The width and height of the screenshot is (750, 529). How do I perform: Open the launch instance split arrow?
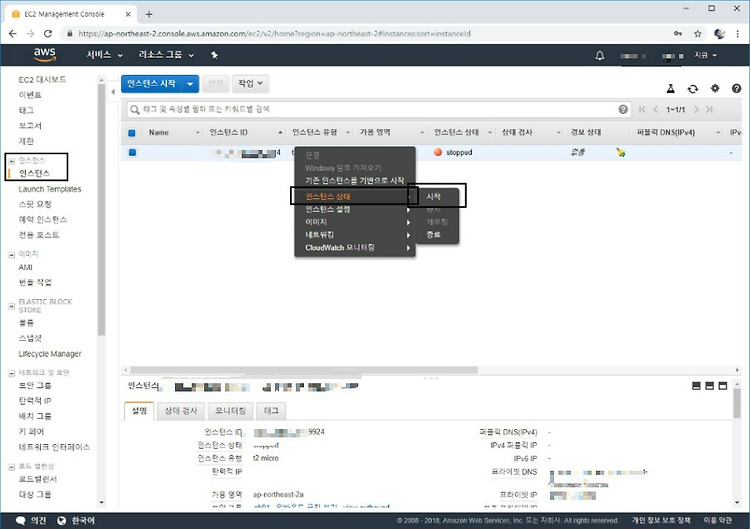[x=190, y=84]
